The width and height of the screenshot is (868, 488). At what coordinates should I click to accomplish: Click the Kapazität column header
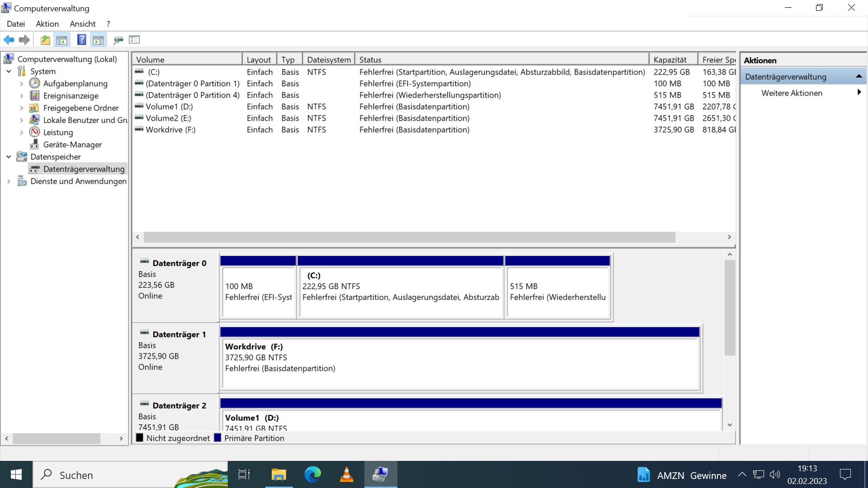point(670,60)
